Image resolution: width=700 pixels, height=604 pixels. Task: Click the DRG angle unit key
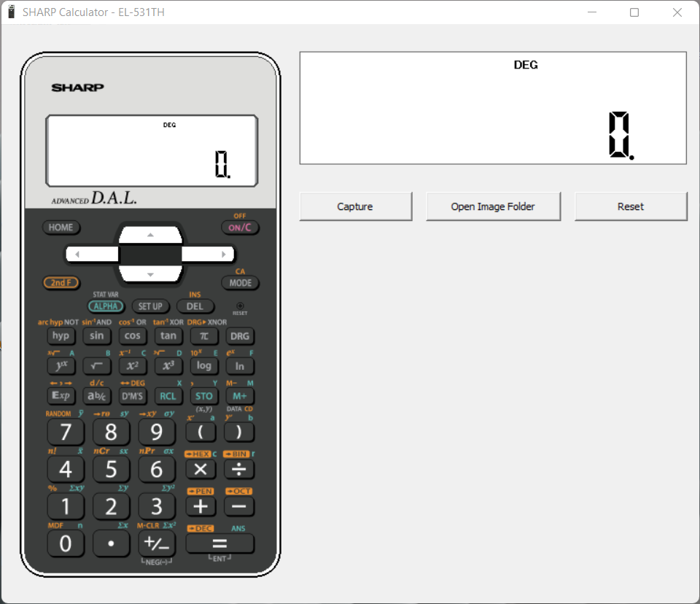coord(240,336)
